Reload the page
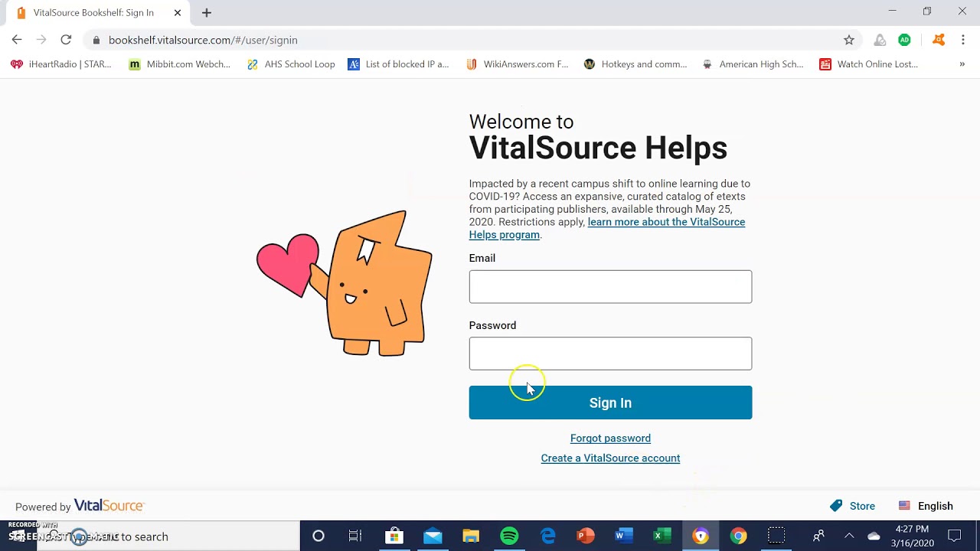Viewport: 980px width, 551px height. [66, 40]
